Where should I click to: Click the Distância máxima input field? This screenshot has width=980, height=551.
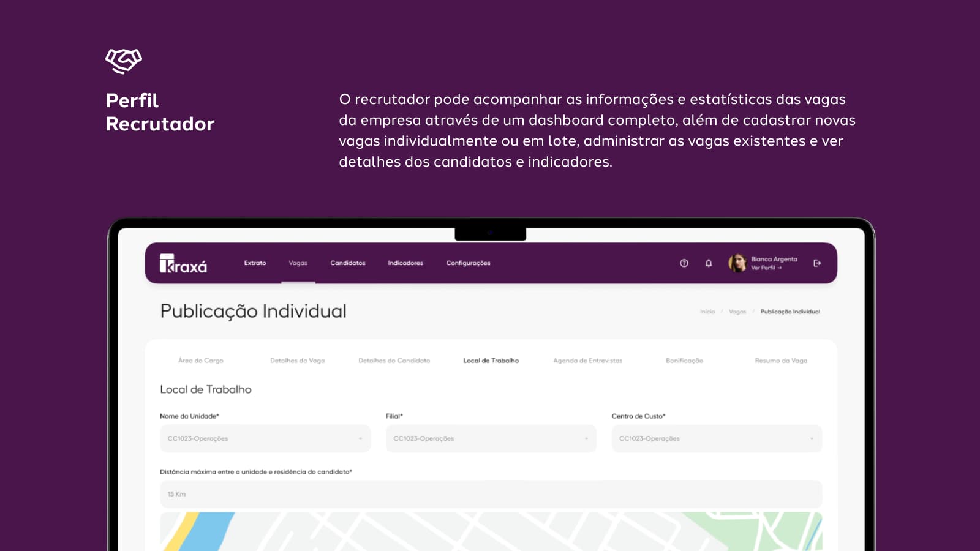tap(491, 494)
